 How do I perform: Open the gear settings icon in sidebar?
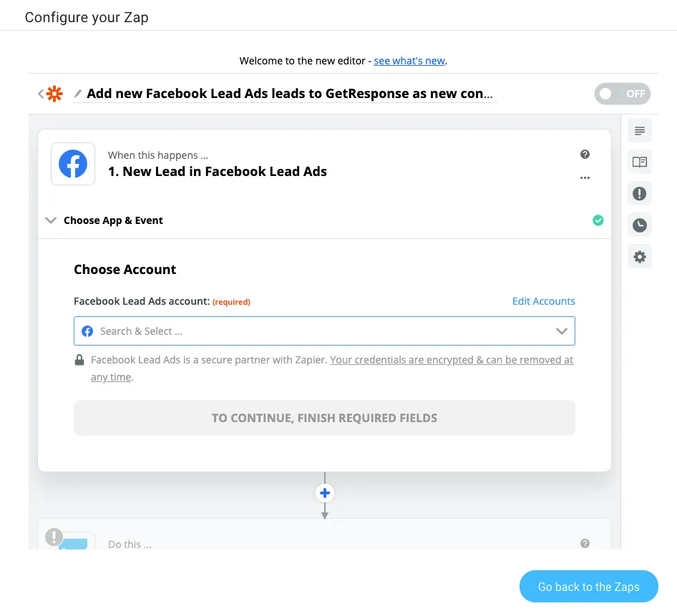(640, 257)
